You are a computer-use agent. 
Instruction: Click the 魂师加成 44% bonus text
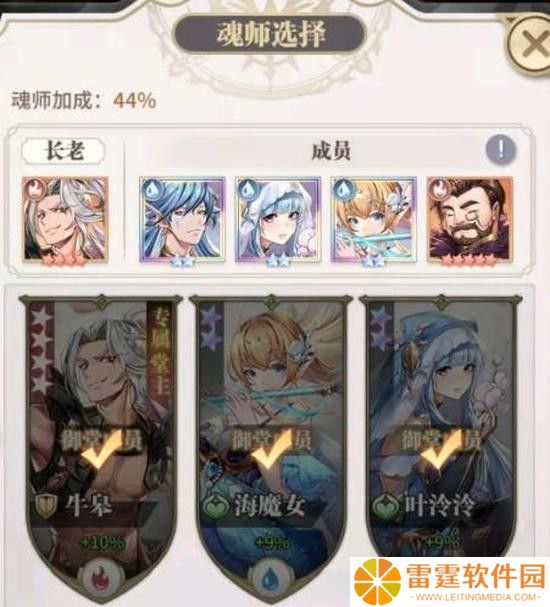tap(84, 101)
